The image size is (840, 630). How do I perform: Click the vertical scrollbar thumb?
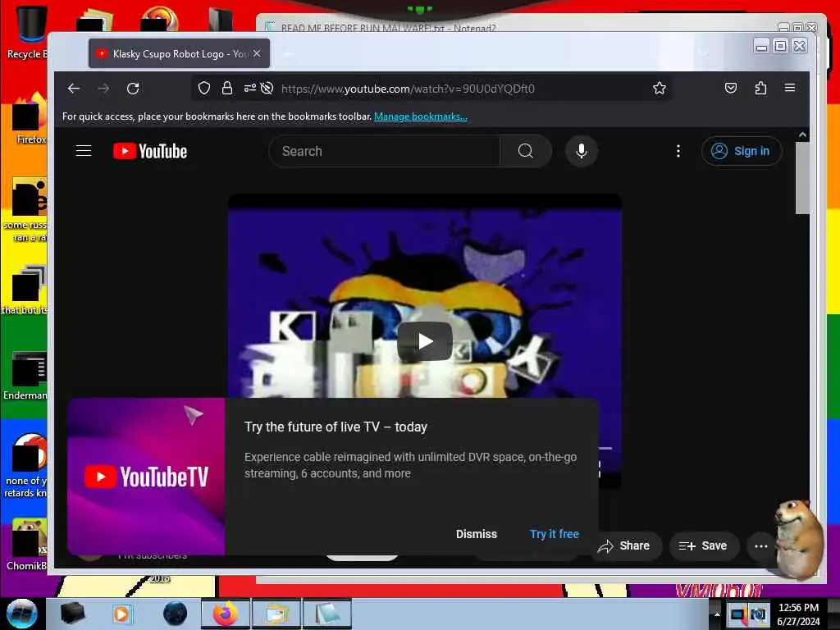(802, 178)
